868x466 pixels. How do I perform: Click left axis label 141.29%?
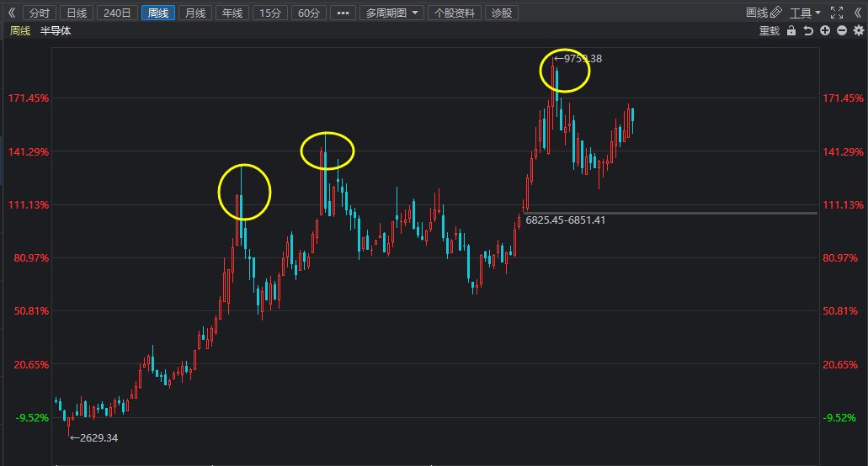coord(29,151)
